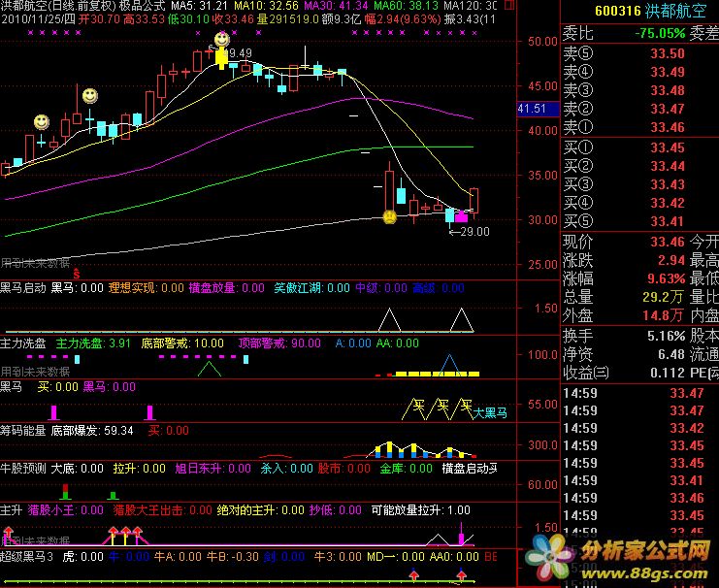Click the 主力洗盘: 3.91 value label
This screenshot has height=588, width=719.
93,343
